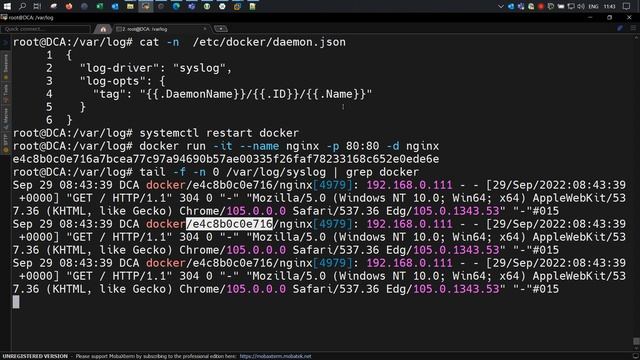Screen dimensions: 640x360
Task: Open the Macros sidebar tab
Action: (6, 118)
